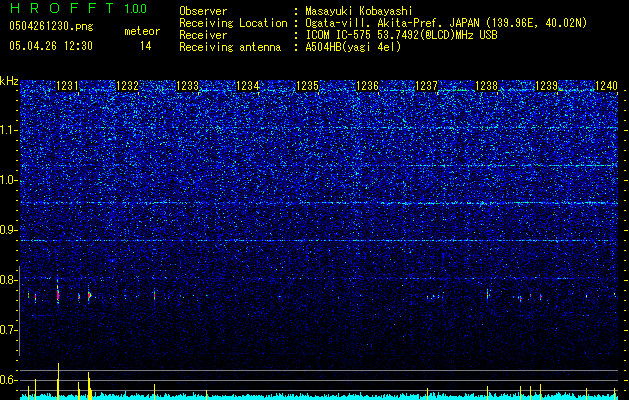Click the date stamp 05.04.26 12:30
The image size is (629, 400).
point(51,46)
